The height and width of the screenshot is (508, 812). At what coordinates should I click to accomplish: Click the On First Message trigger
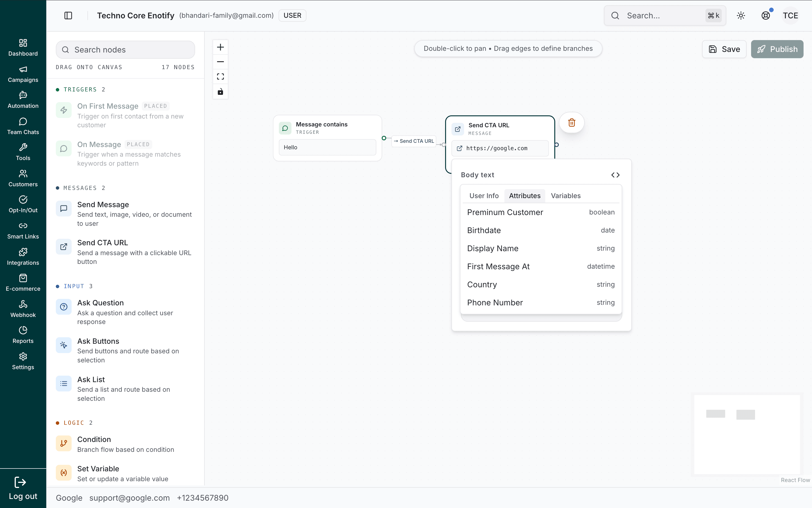(125, 115)
